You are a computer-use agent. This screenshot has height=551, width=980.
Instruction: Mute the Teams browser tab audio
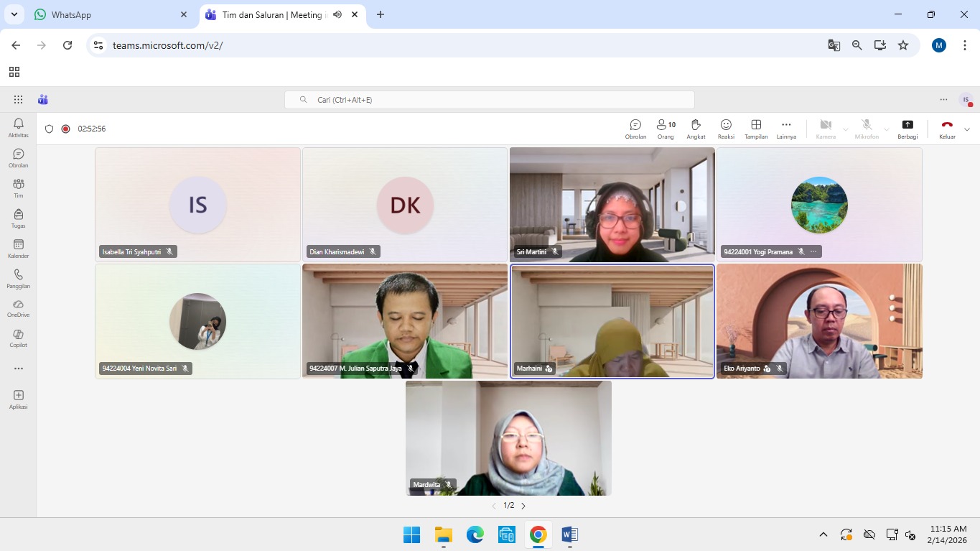[337, 14]
